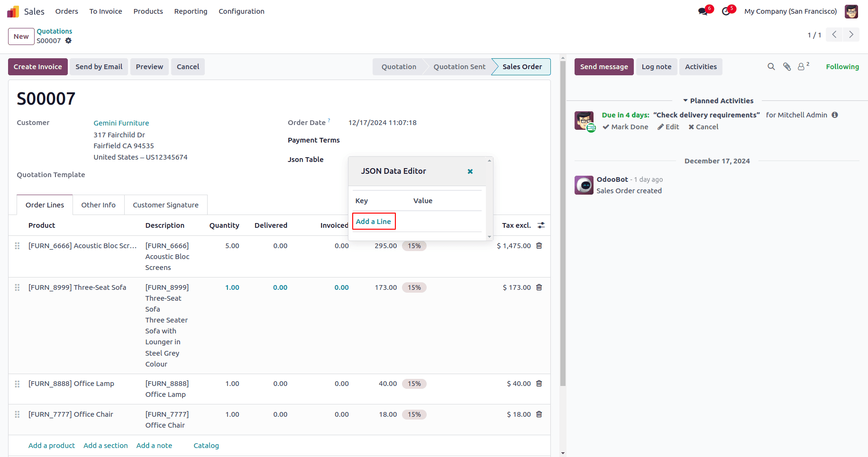
Task: Click the Send message button
Action: click(604, 67)
